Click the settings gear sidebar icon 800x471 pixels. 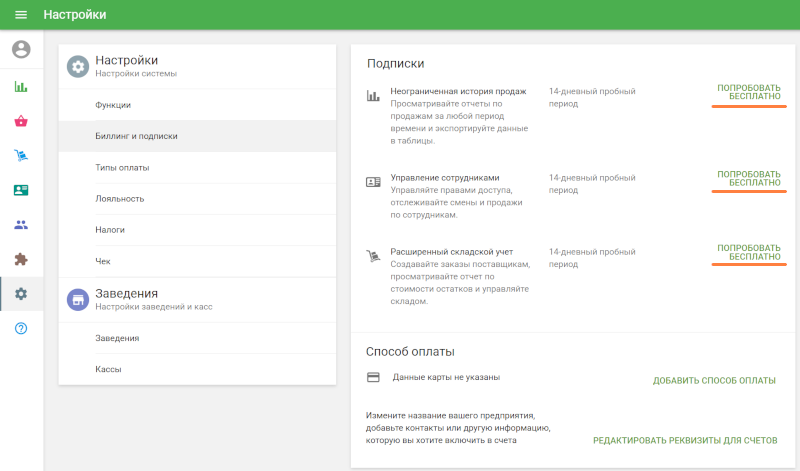tap(21, 294)
